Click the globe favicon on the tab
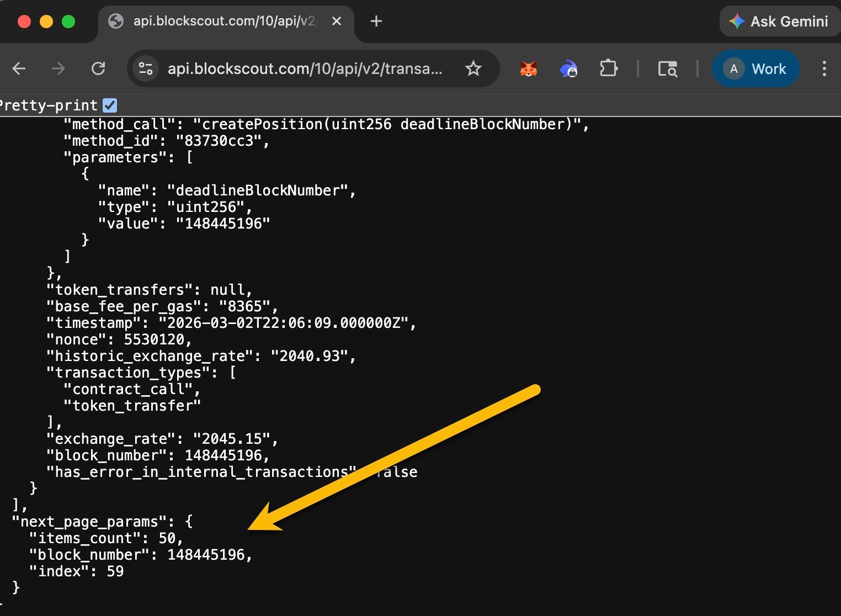Viewport: 841px width, 616px height. tap(115, 21)
